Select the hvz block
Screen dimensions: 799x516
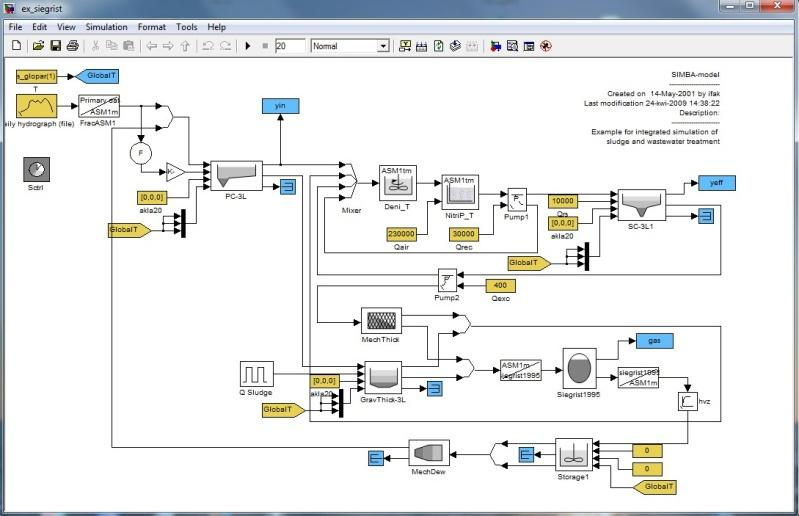pyautogui.click(x=688, y=401)
